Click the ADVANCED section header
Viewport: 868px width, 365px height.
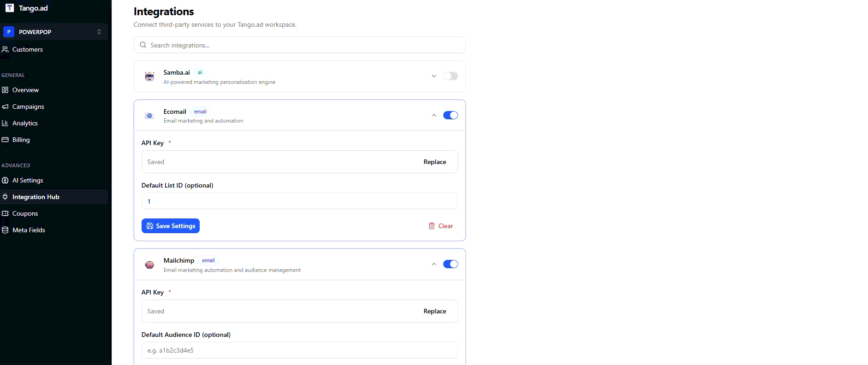pos(16,165)
